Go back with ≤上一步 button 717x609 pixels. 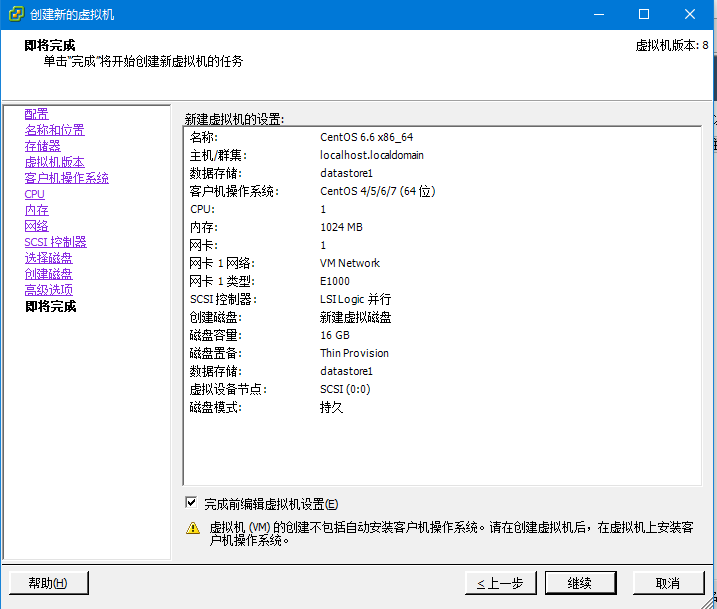[500, 583]
